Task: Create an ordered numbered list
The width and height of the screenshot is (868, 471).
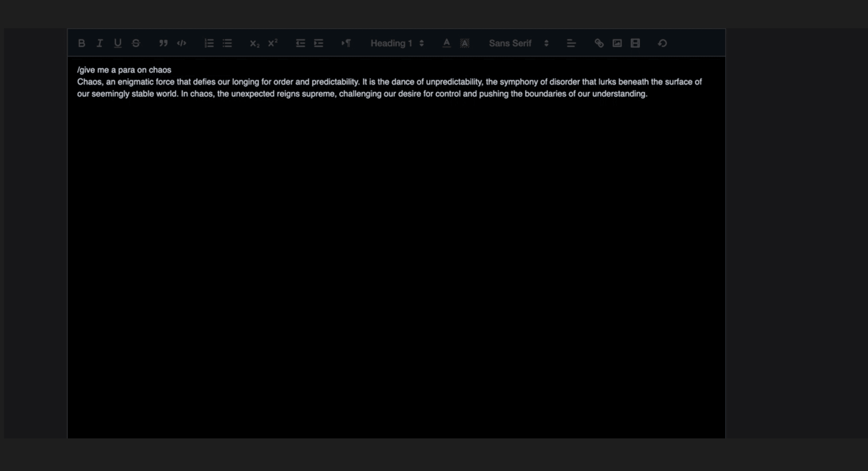Action: point(209,43)
